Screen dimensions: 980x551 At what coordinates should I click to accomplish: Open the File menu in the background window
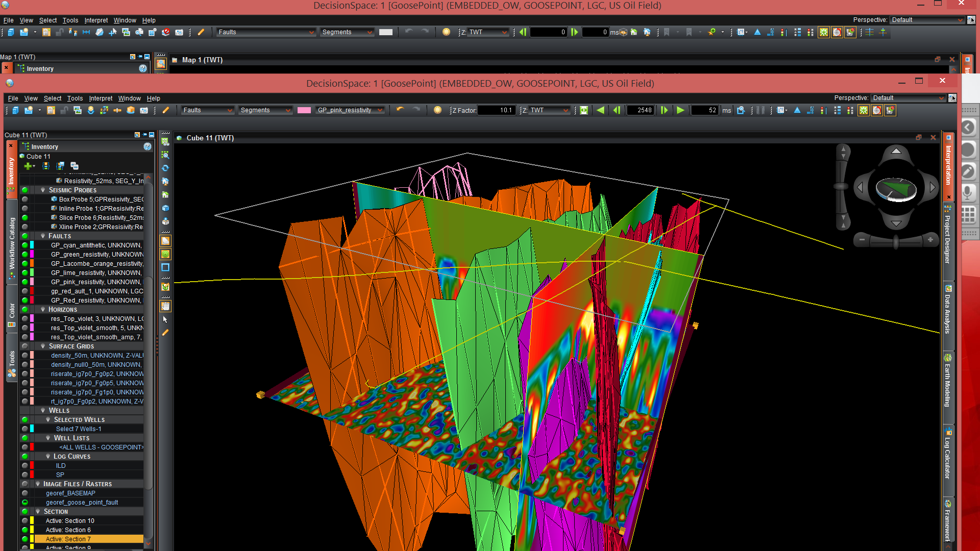click(x=9, y=20)
